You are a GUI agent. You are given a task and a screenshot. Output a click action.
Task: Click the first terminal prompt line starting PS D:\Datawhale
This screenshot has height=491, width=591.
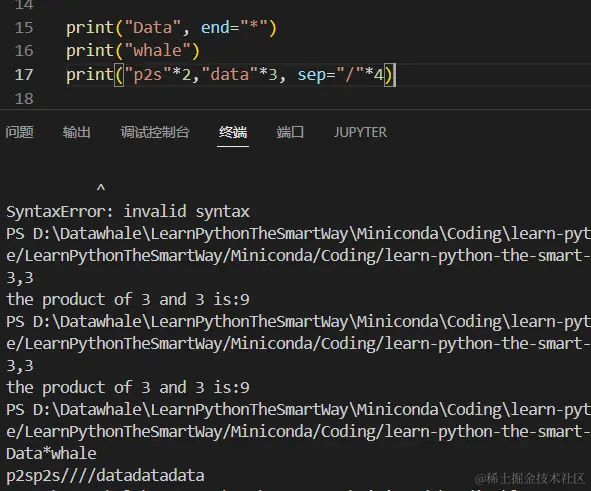298,234
